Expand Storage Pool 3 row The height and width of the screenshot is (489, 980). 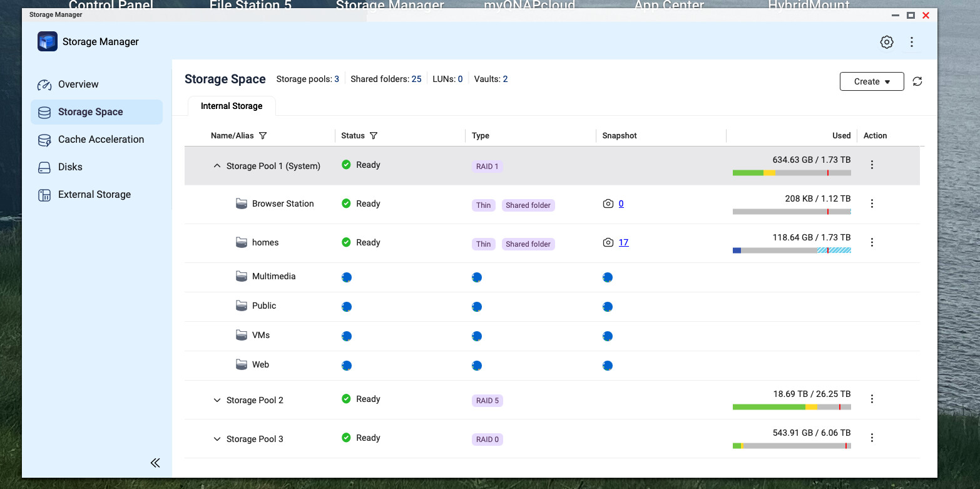coord(217,439)
